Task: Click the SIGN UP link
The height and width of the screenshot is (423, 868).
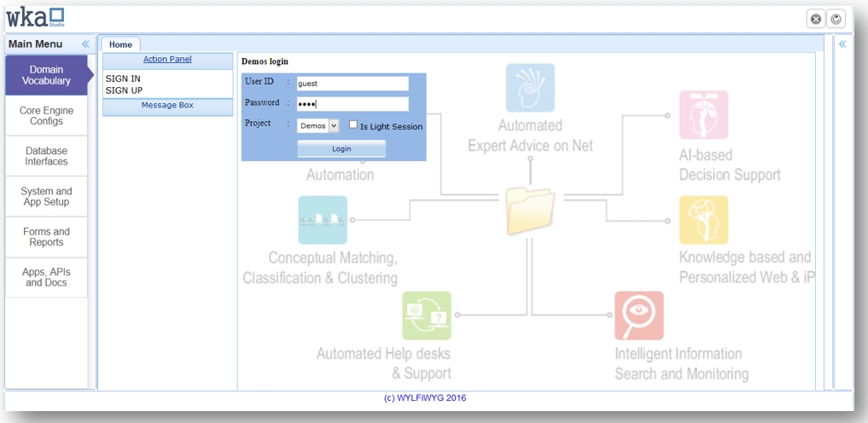Action: coord(124,90)
